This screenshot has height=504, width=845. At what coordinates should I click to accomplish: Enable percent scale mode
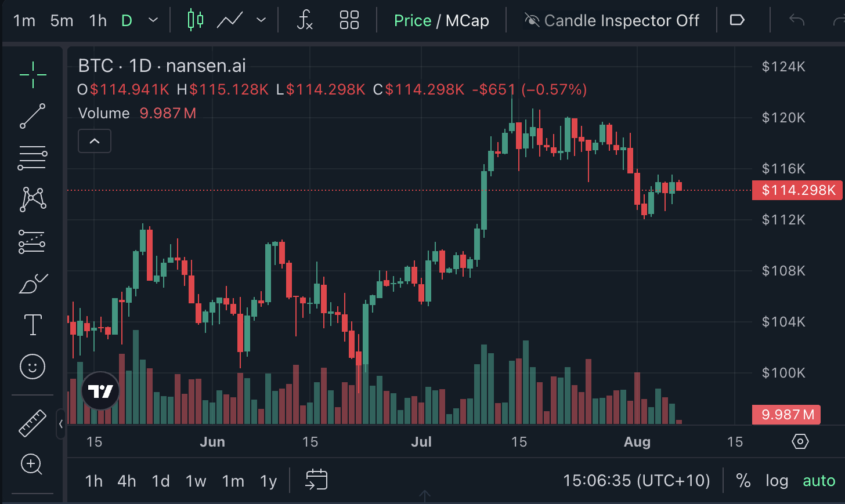(743, 481)
